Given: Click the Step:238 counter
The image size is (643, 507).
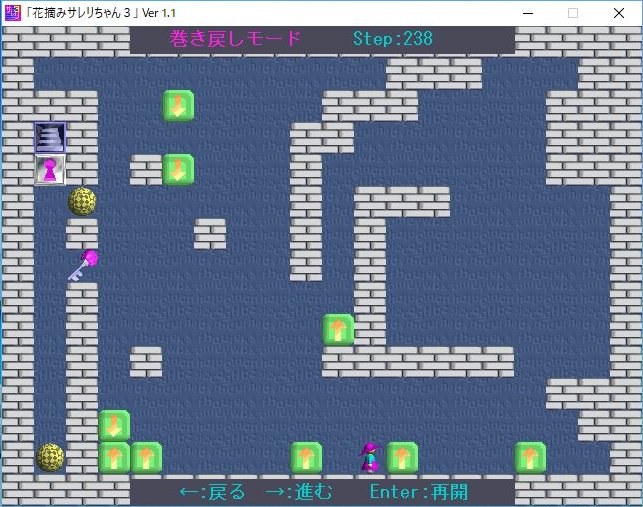Looking at the screenshot, I should (x=393, y=39).
